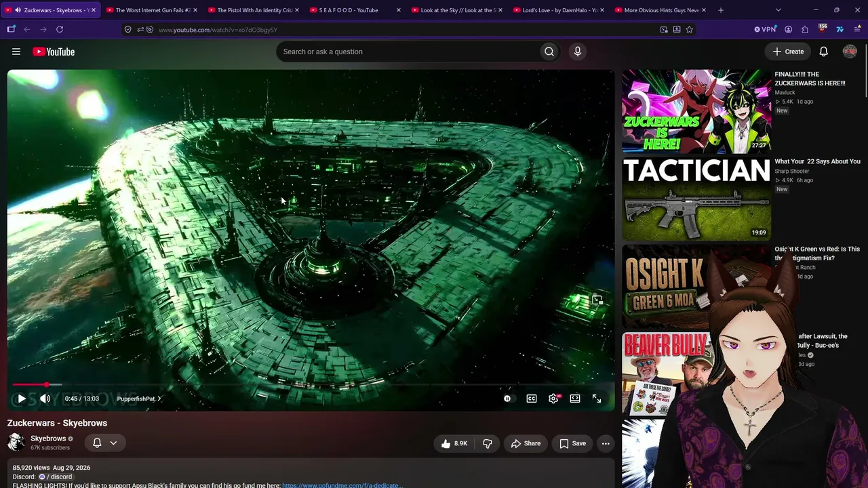Screen dimensions: 868x488
Task: Open the sidebar workspace panel icon
Action: (11, 29)
